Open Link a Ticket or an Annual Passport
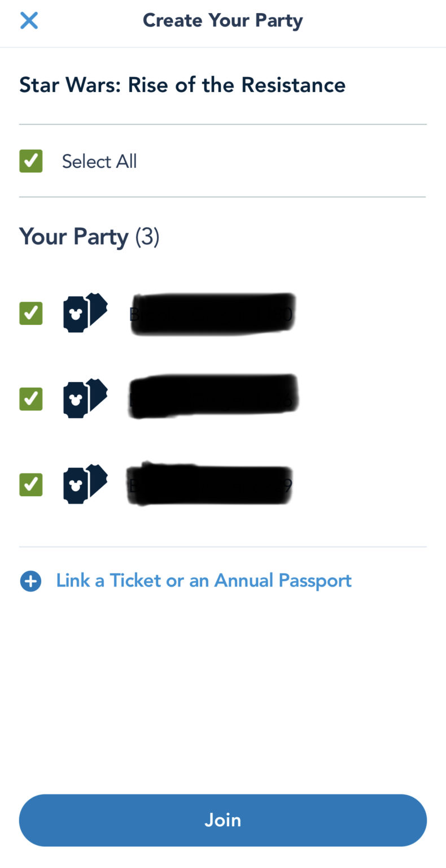The width and height of the screenshot is (446, 868). (204, 580)
